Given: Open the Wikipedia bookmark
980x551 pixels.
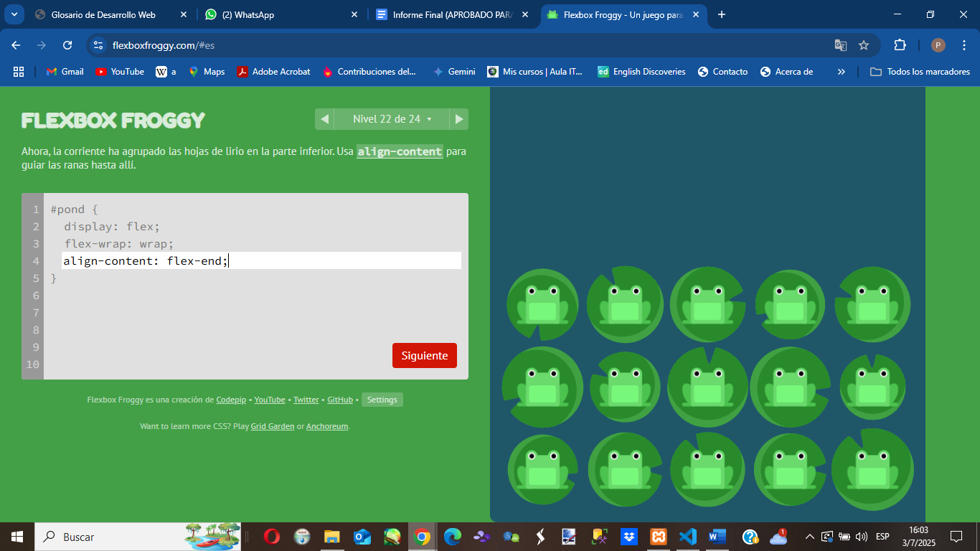Looking at the screenshot, I should tap(166, 72).
